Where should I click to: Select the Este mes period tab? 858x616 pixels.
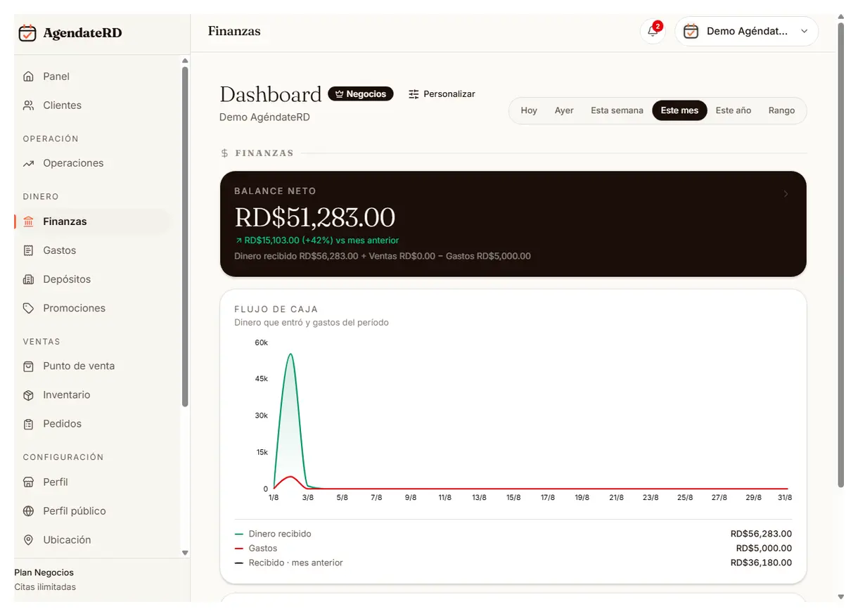coord(679,110)
